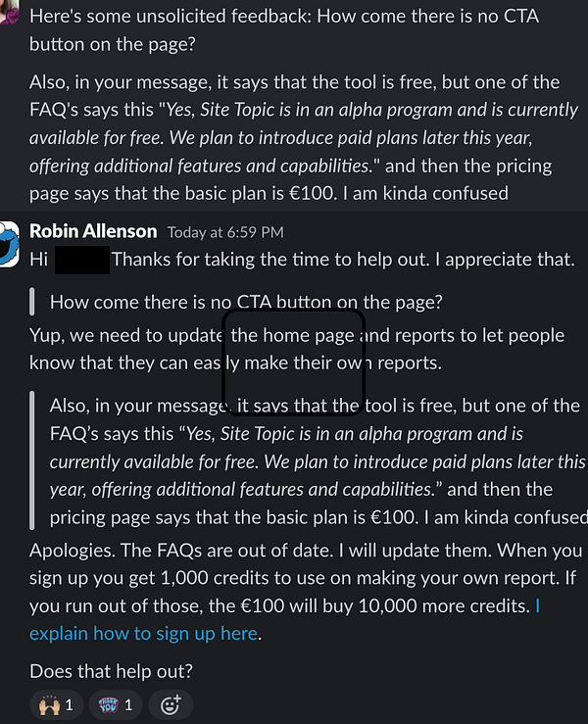Screen dimensions: 588x724
Task: Click the blacked-out mention after 'Hi'
Action: click(x=82, y=260)
